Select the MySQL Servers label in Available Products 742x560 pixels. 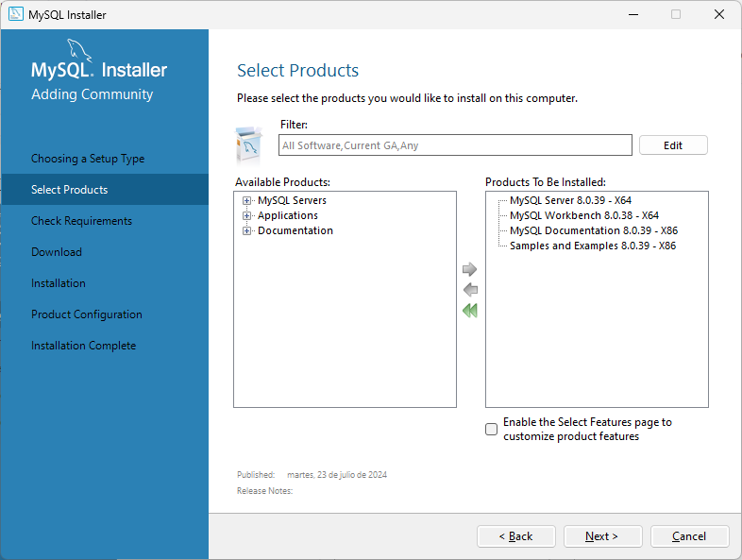[292, 200]
